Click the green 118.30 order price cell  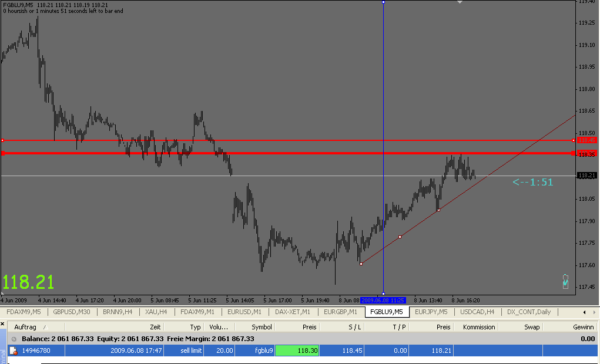[297, 350]
